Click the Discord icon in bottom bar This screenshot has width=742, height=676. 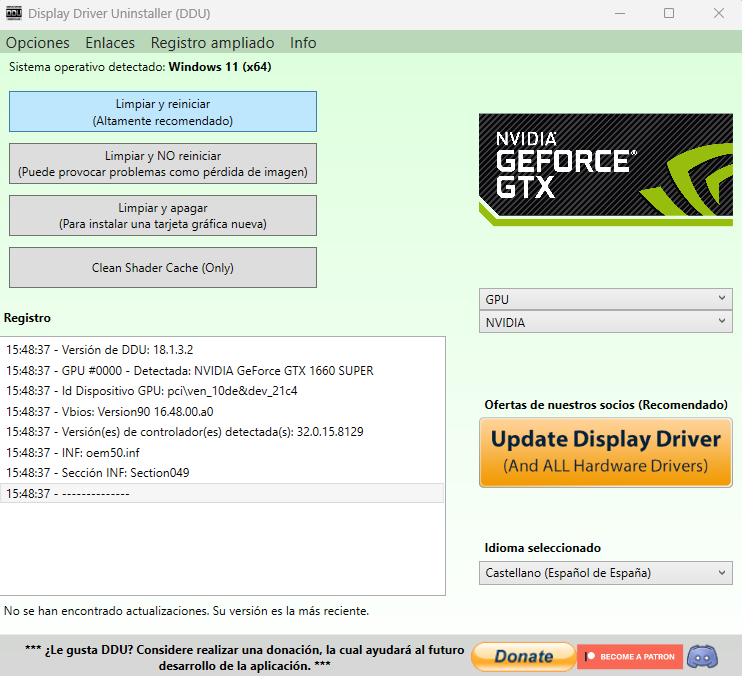(x=703, y=657)
